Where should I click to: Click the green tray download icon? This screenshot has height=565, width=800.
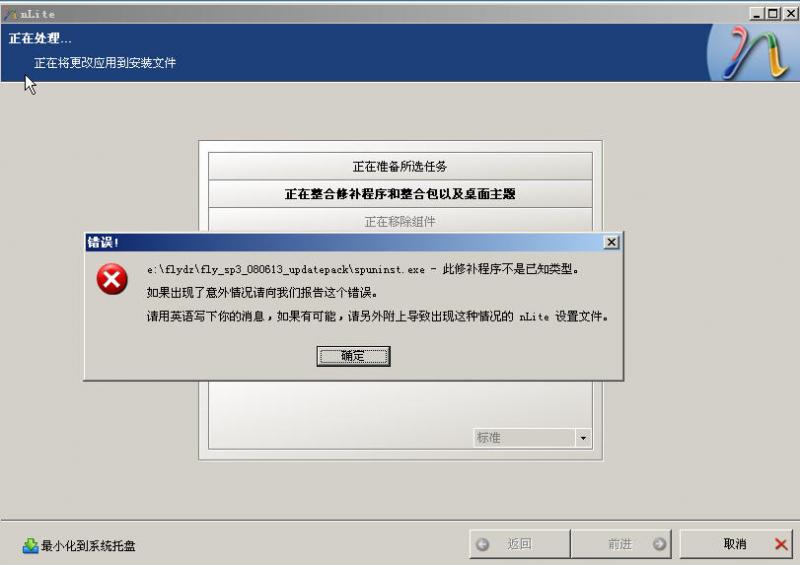point(30,546)
